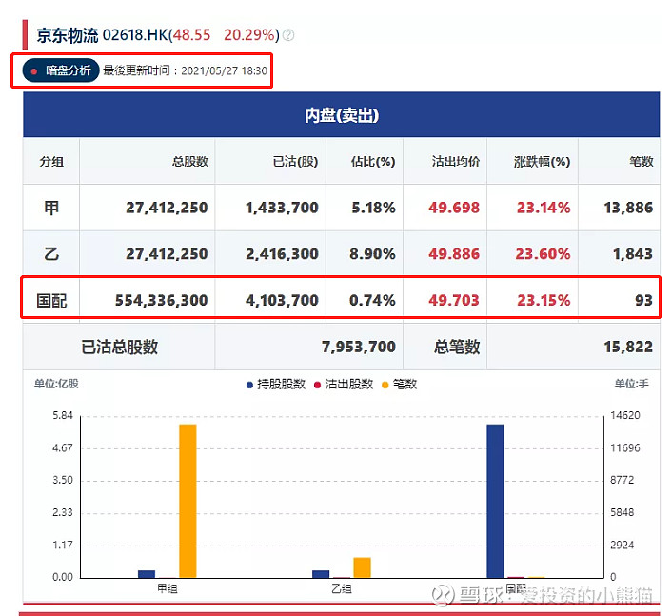This screenshot has height=616, width=672.
Task: Click the 15,822 total trades value
Action: tap(629, 347)
